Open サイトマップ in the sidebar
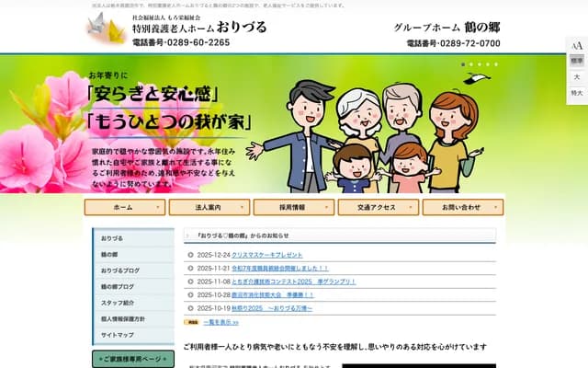The width and height of the screenshot is (588, 368). pyautogui.click(x=134, y=335)
